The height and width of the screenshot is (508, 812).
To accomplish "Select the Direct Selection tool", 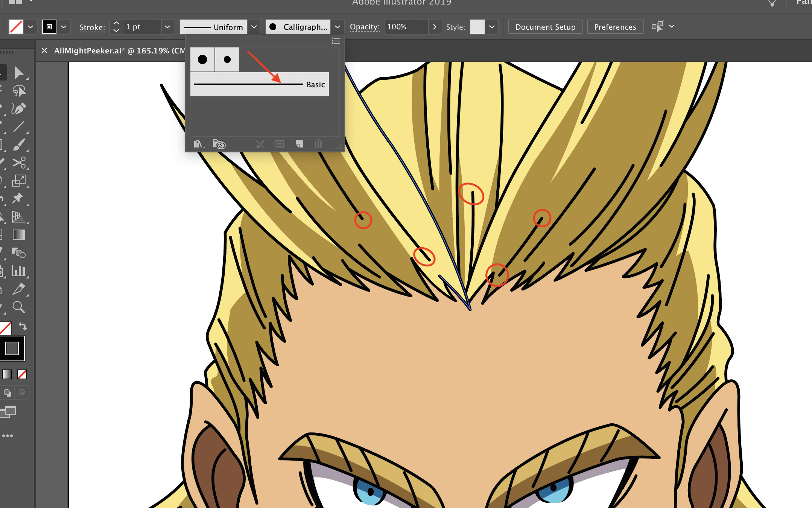I will click(19, 73).
